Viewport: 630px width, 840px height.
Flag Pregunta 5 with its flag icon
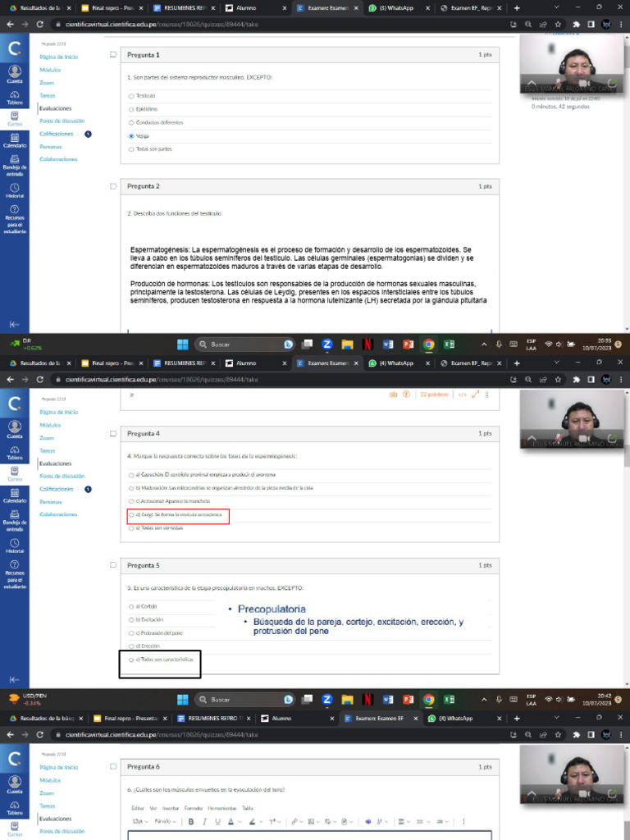click(113, 565)
